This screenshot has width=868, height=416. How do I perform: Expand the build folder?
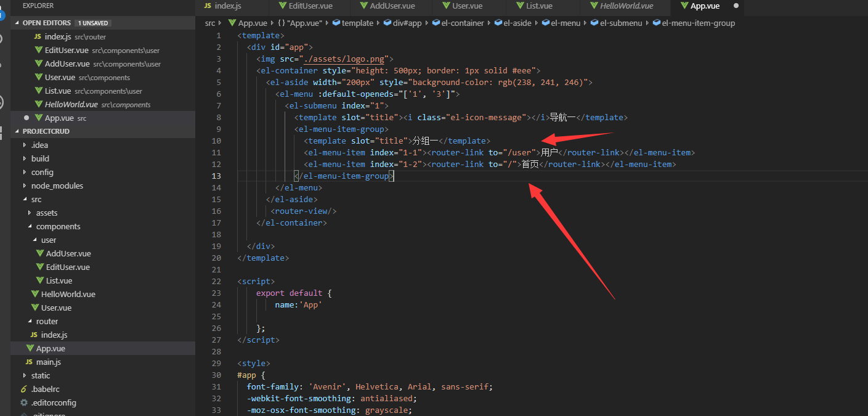[x=25, y=158]
